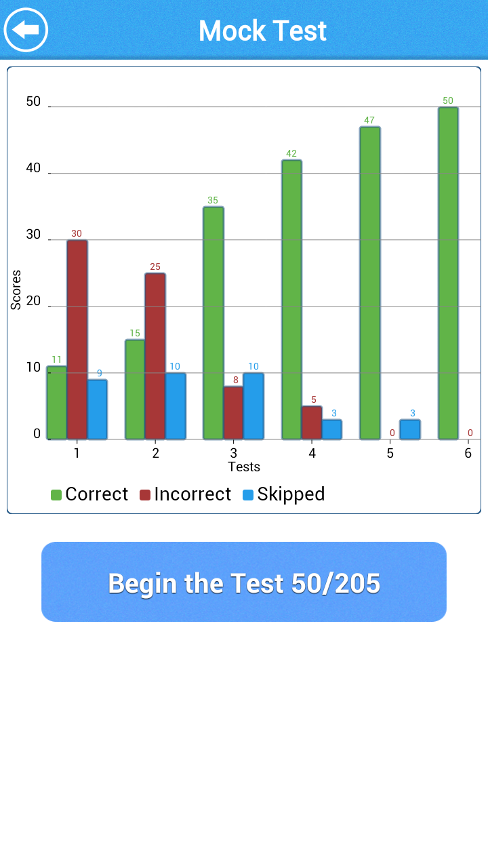Tap the Mock Test header title
The width and height of the screenshot is (488, 868).
(262, 31)
